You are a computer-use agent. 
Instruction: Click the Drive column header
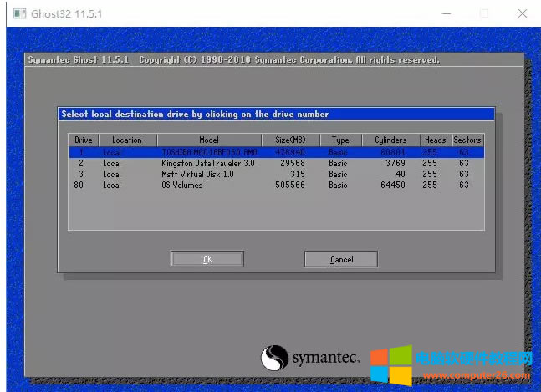coord(84,140)
